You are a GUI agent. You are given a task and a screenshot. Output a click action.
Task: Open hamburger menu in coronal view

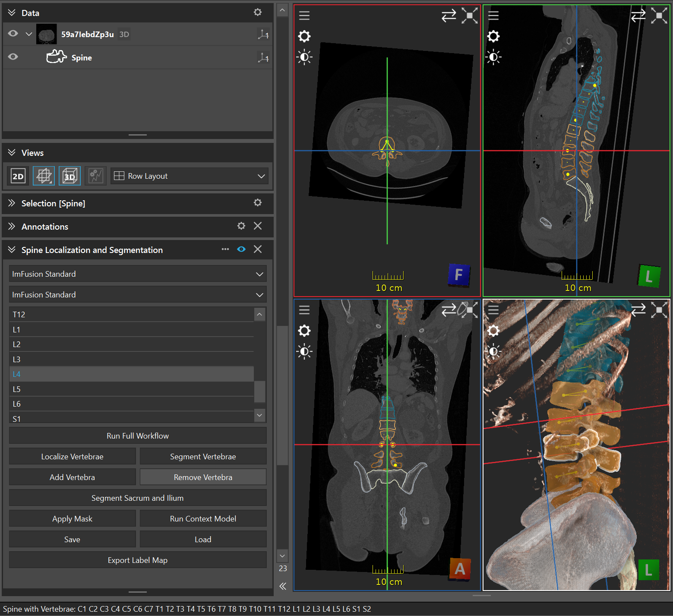point(304,310)
